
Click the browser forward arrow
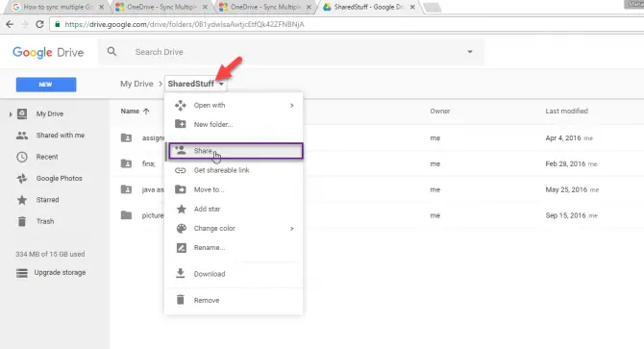[x=25, y=24]
